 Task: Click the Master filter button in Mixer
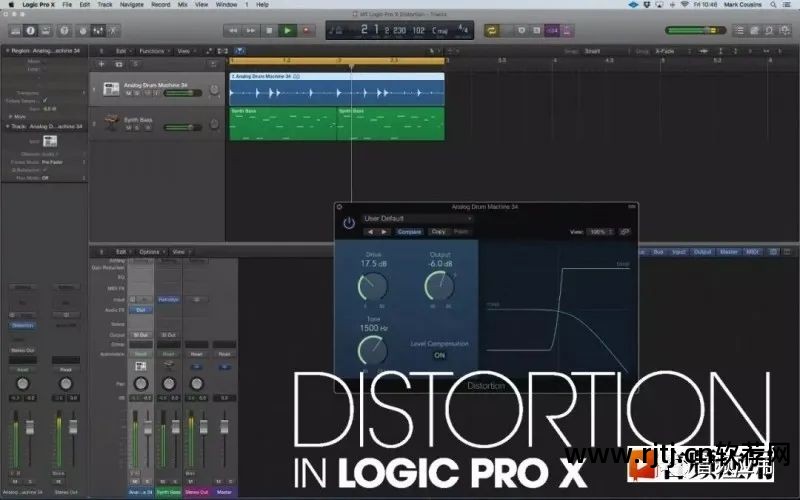click(729, 252)
